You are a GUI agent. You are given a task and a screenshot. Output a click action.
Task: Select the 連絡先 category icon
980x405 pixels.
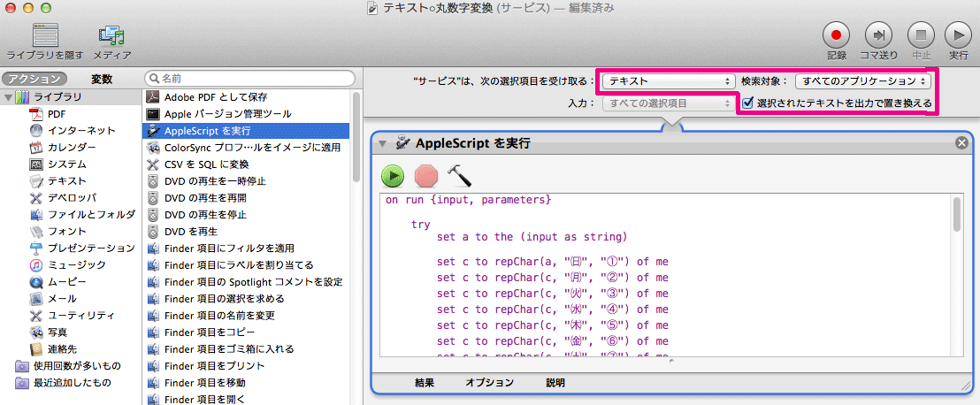point(36,348)
